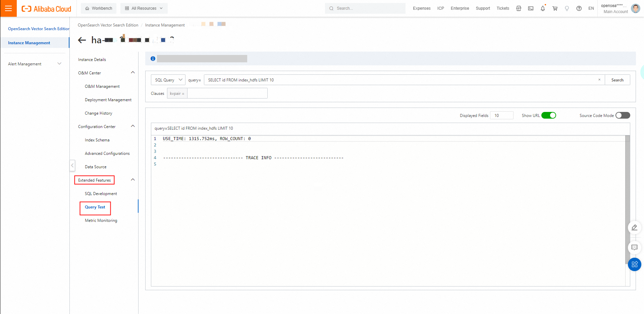Open the All Resources dropdown

click(x=144, y=8)
